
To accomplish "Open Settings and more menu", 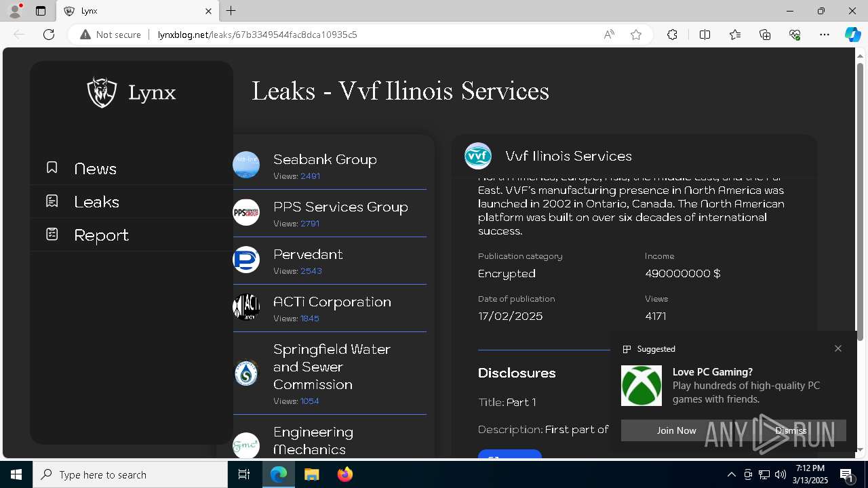I will point(825,35).
